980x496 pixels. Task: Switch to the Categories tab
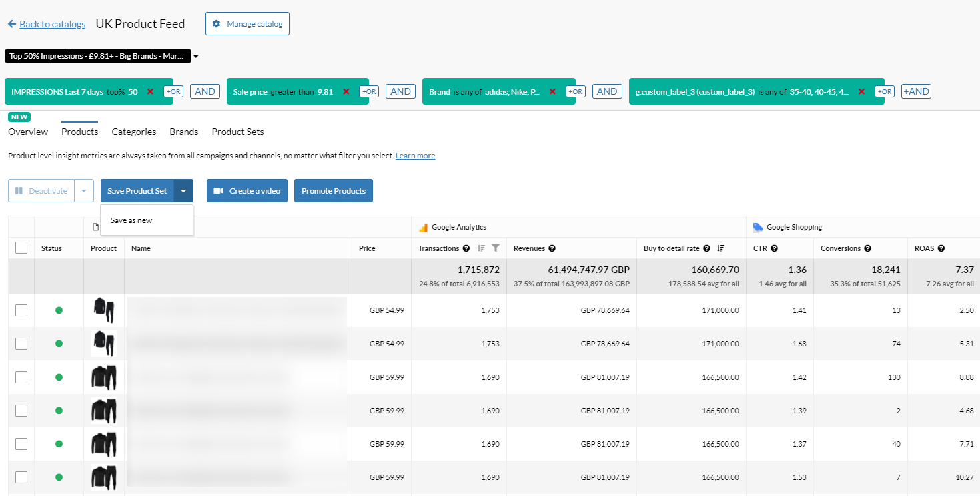point(134,132)
